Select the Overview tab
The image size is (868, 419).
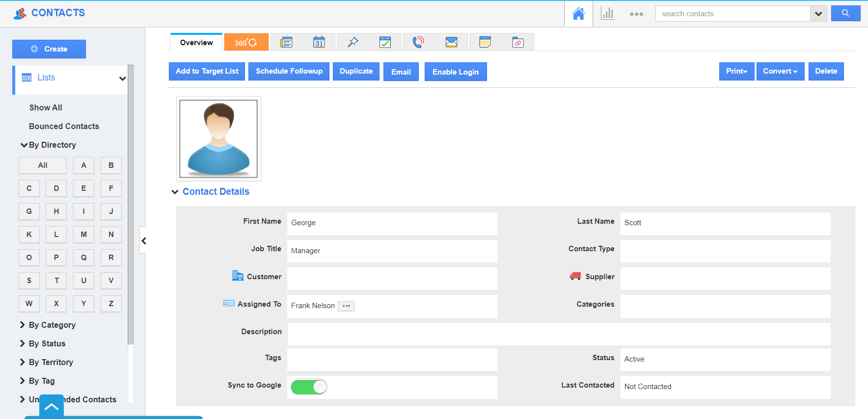[x=196, y=43]
